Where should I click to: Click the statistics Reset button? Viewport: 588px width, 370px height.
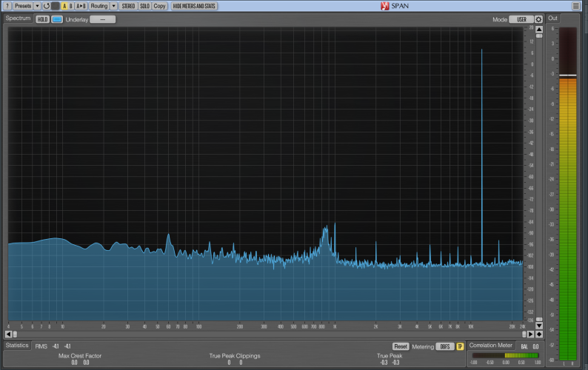click(400, 346)
